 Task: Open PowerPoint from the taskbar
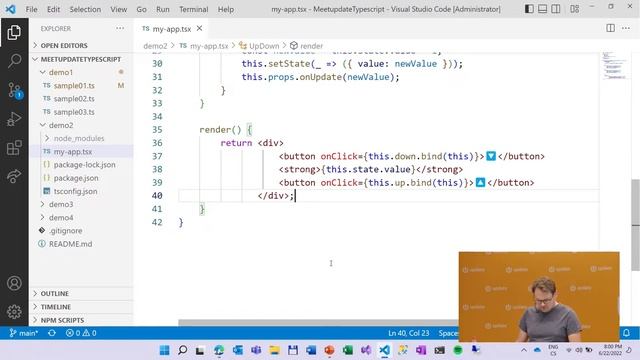click(329, 350)
